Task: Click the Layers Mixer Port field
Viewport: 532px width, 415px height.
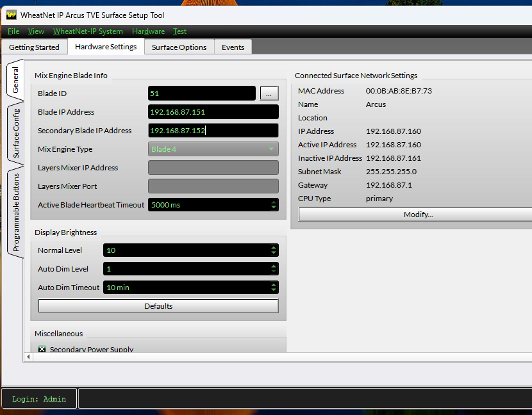Action: coord(213,186)
